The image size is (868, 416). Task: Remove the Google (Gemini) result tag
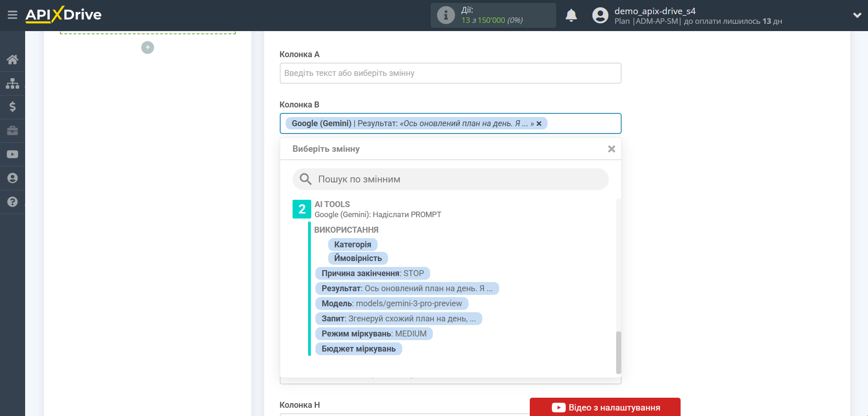point(539,123)
